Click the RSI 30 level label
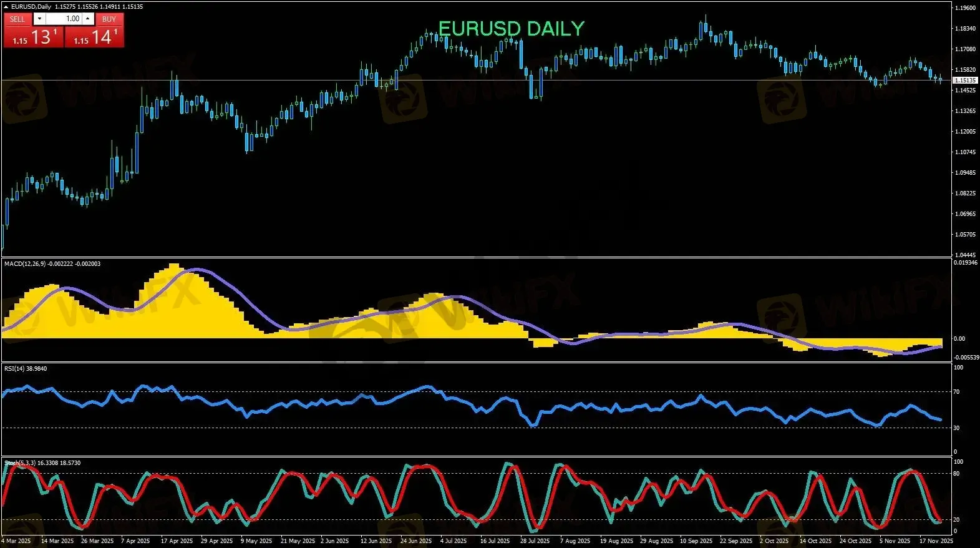The width and height of the screenshot is (980, 548). (957, 428)
